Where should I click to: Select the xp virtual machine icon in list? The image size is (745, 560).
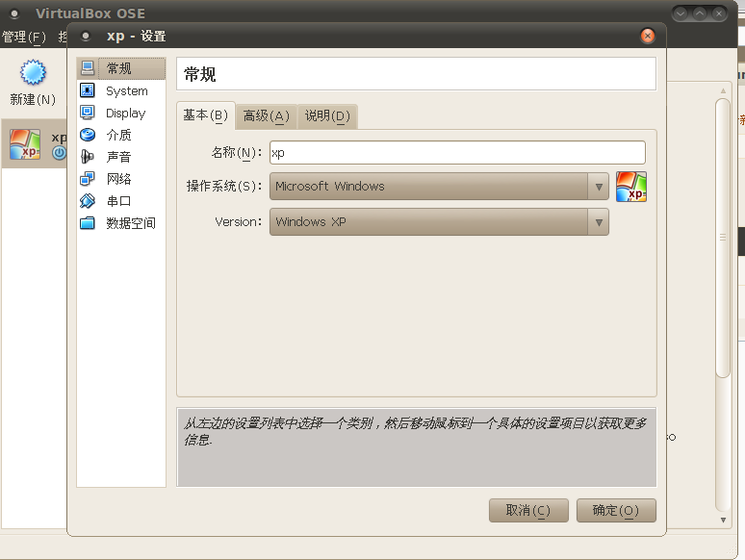25,144
